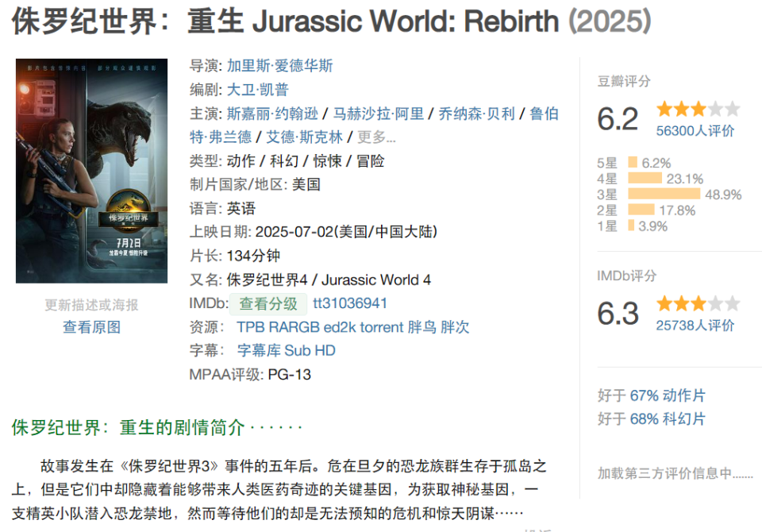Open actor link 乔纳森·贝利

477,114
